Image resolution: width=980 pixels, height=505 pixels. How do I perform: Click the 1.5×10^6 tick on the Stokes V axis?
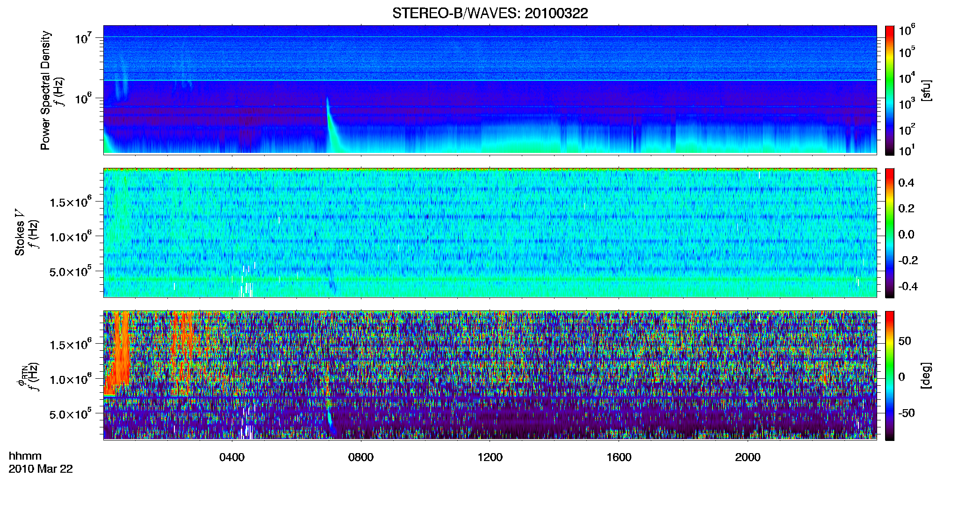pos(71,202)
